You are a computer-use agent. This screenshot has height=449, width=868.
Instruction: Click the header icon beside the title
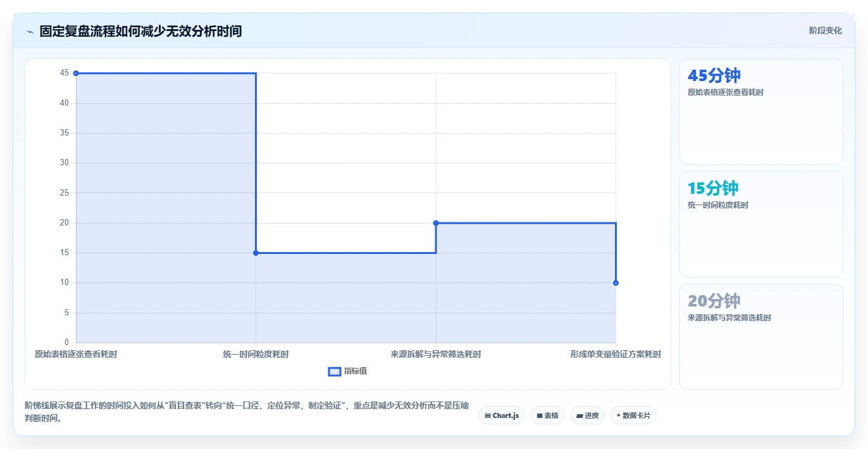[30, 31]
